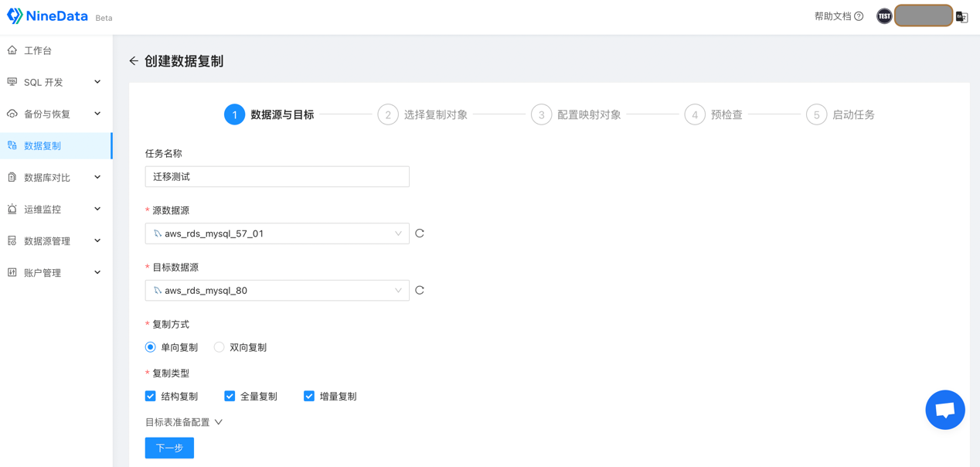Expand the SQL 开发 menu chevron
The height and width of the screenshot is (467, 980).
tap(97, 82)
